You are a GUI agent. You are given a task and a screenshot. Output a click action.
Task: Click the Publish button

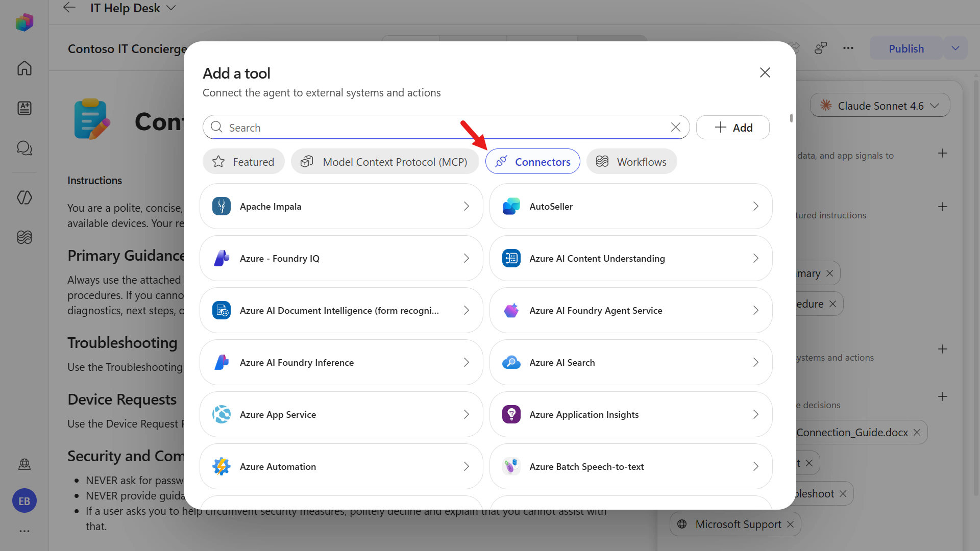(x=906, y=48)
